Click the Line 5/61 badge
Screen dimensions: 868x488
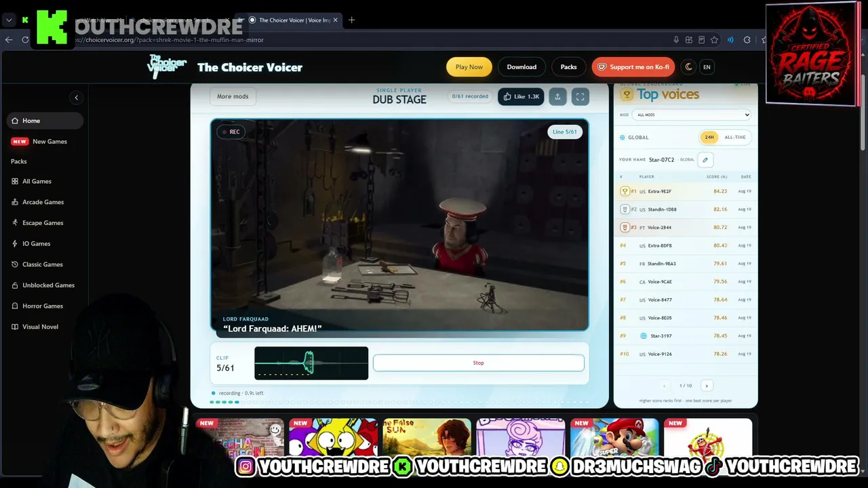coord(564,132)
